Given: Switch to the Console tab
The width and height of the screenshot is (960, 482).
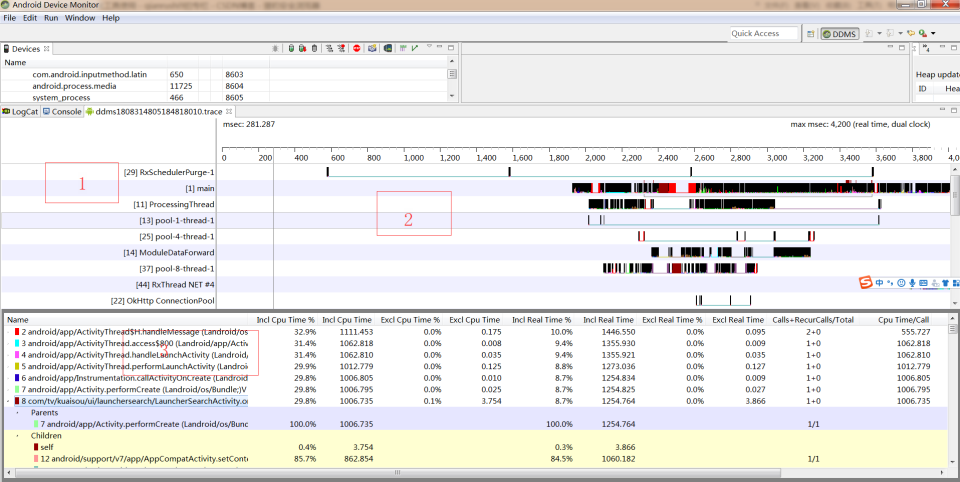Looking at the screenshot, I should [x=62, y=111].
